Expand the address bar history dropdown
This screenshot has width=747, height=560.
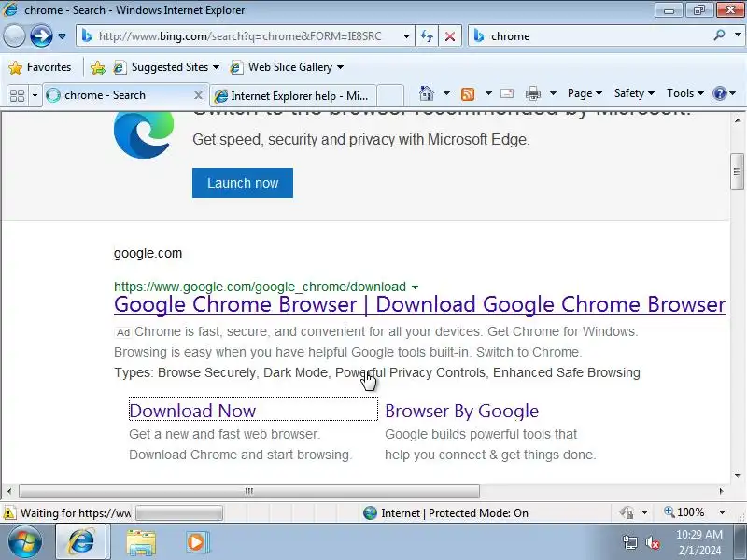click(x=406, y=36)
